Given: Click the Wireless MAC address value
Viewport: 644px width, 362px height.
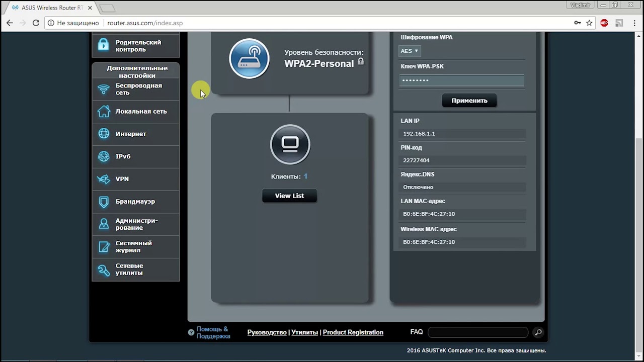Looking at the screenshot, I should coord(429,242).
